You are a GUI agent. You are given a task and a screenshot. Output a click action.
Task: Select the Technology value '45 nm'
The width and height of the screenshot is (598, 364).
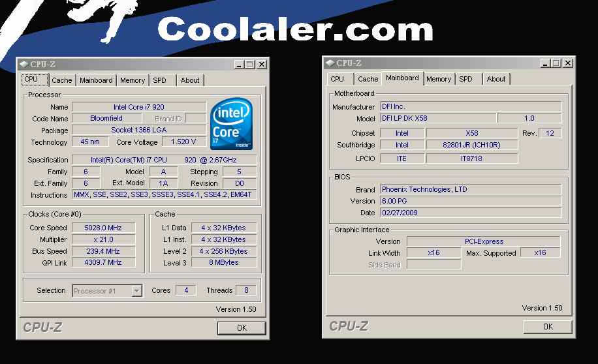pyautogui.click(x=90, y=142)
